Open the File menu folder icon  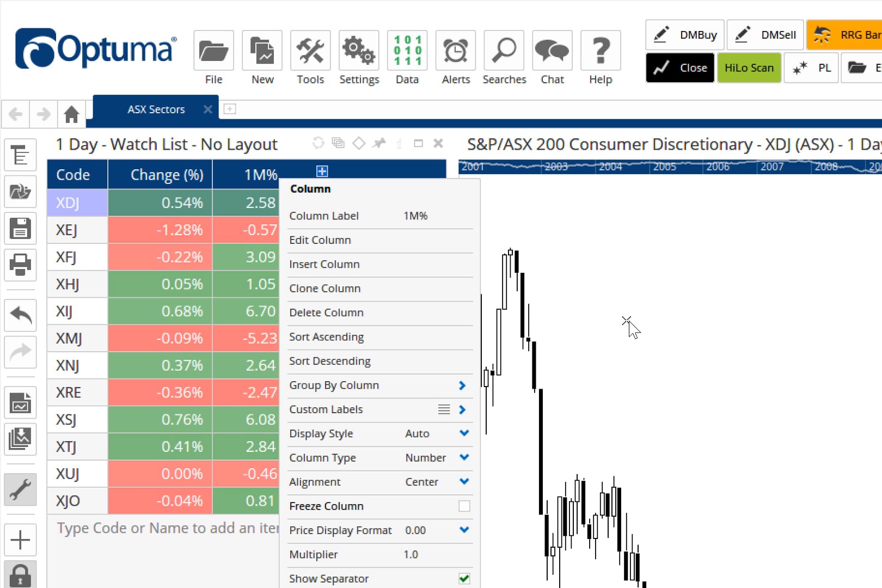213,51
